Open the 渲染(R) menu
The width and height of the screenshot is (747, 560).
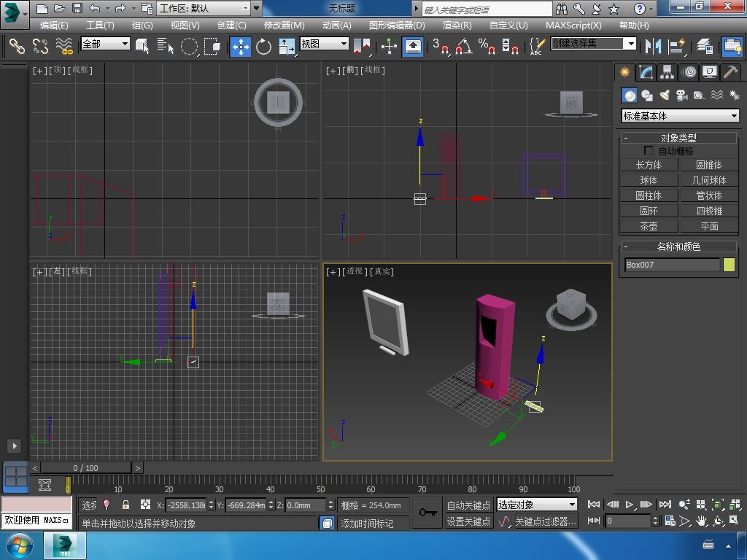[457, 26]
